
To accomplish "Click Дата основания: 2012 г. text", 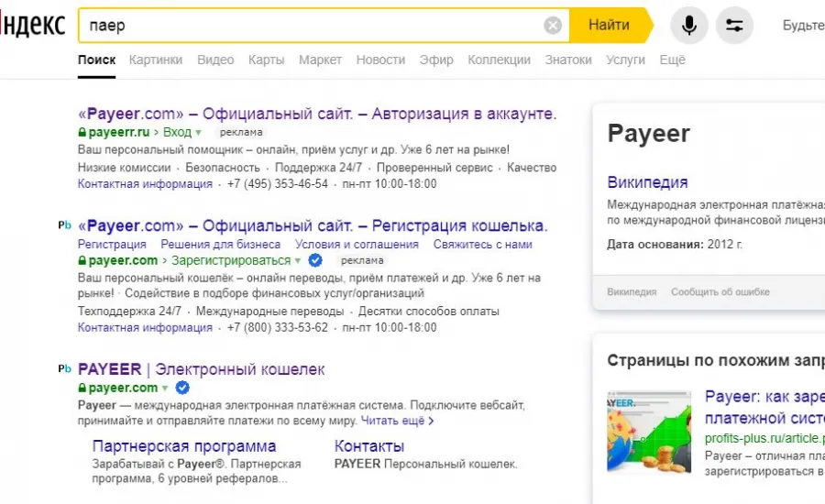I will (x=675, y=244).
